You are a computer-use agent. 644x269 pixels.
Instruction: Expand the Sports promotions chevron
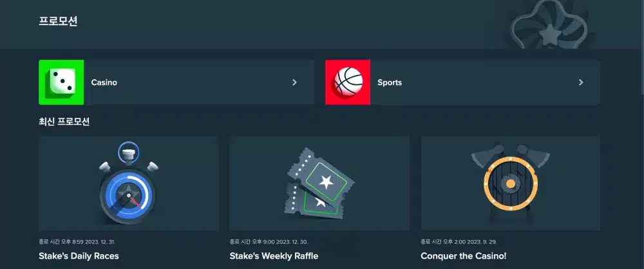(x=581, y=82)
